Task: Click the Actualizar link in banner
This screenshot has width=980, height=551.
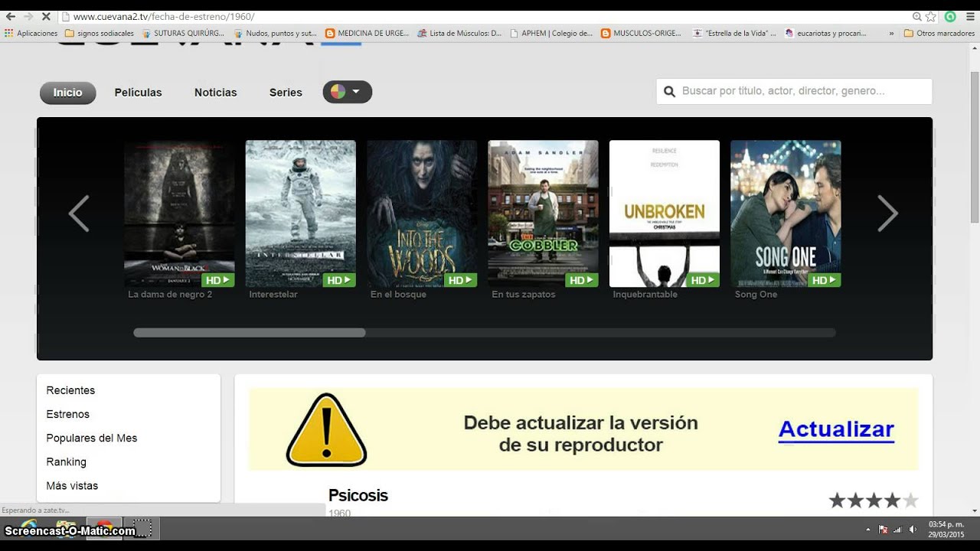Action: pyautogui.click(x=836, y=429)
